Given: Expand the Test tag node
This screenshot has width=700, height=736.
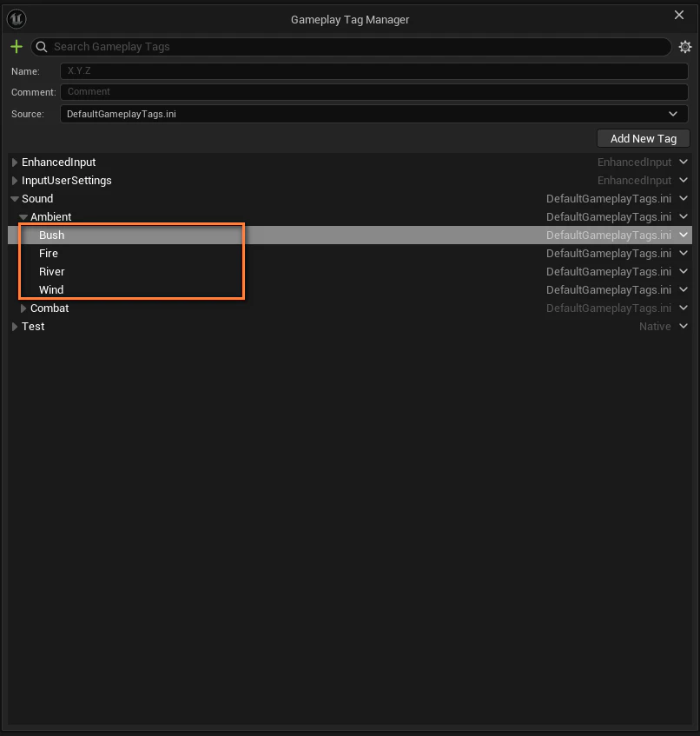Looking at the screenshot, I should pos(15,327).
